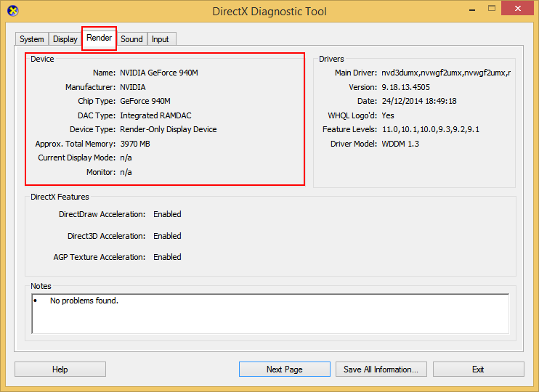Click the Feature Levels value '11.0,10.1,10.0'
Viewport: 539px width, 392px height.
click(431, 129)
